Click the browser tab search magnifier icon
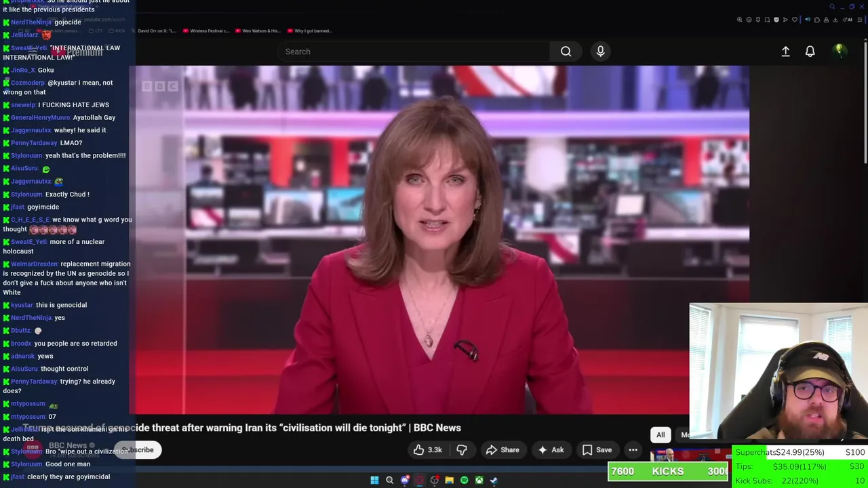 tap(832, 7)
